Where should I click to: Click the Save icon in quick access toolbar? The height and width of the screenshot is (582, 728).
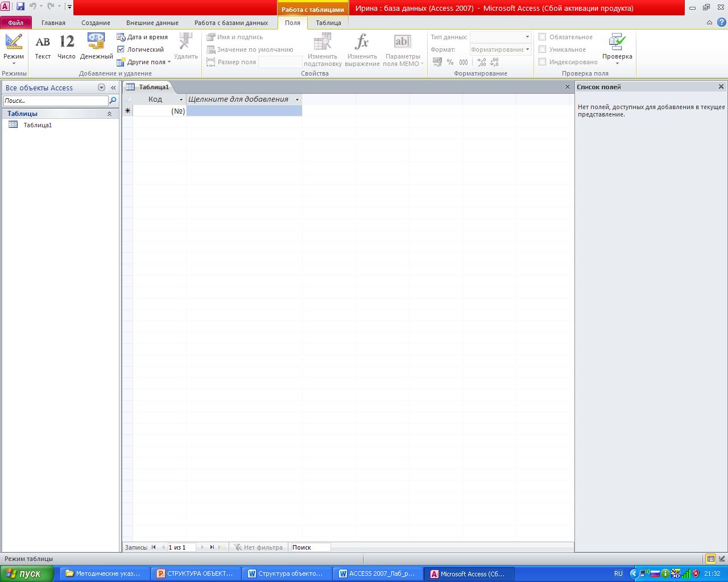(x=20, y=6)
